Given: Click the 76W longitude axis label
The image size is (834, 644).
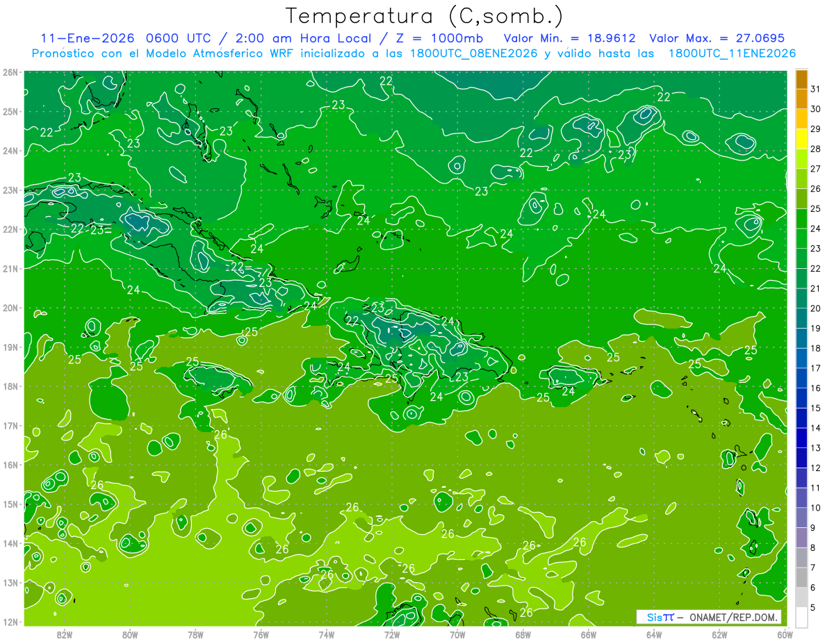Looking at the screenshot, I should [261, 634].
